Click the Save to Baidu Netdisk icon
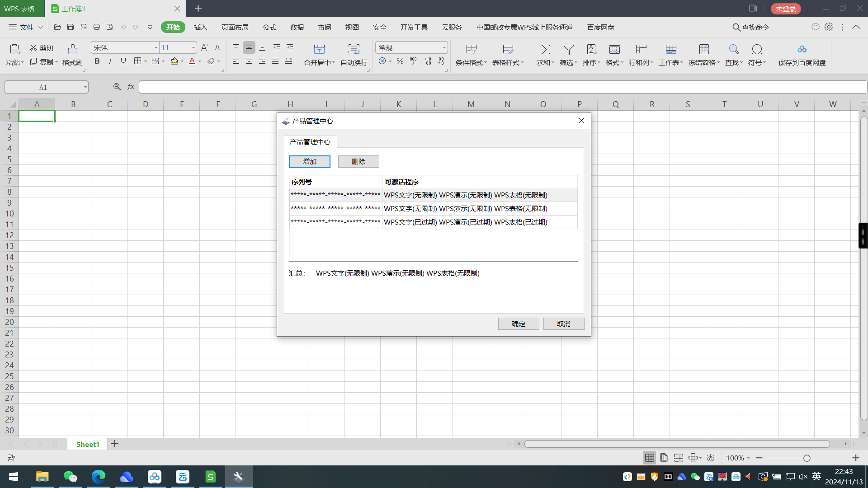 point(802,49)
